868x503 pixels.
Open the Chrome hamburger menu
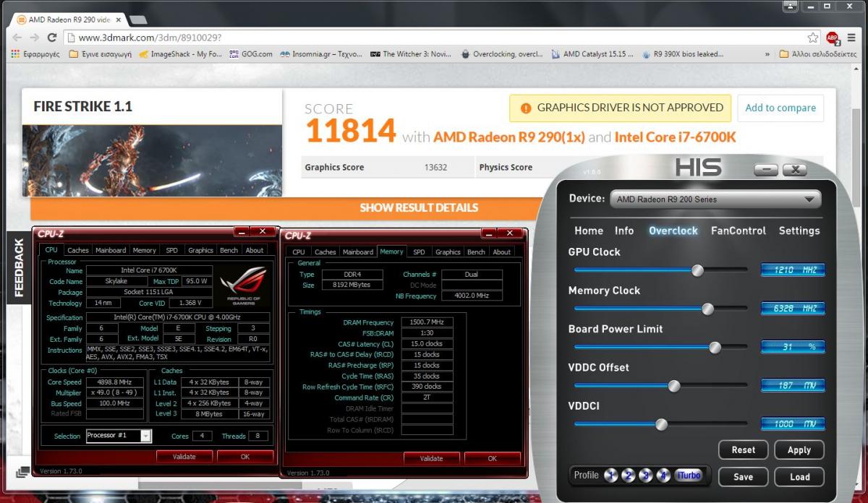pyautogui.click(x=851, y=38)
